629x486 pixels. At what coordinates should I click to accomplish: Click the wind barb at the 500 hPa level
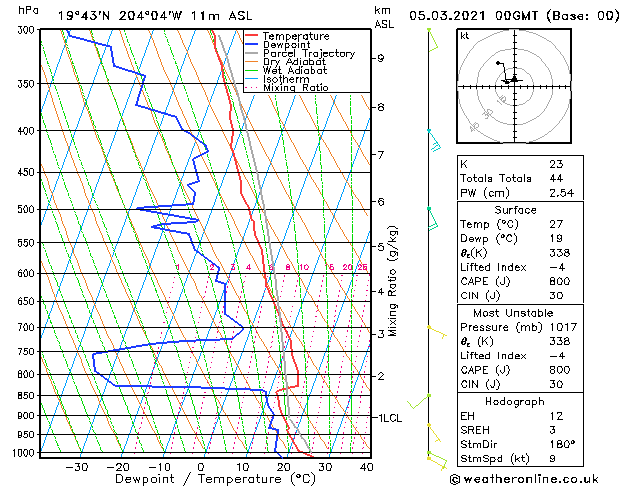click(x=433, y=219)
